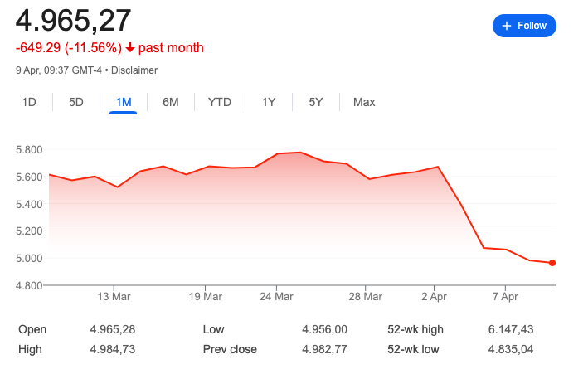
Task: Click the red down arrow icon
Action: [x=129, y=47]
